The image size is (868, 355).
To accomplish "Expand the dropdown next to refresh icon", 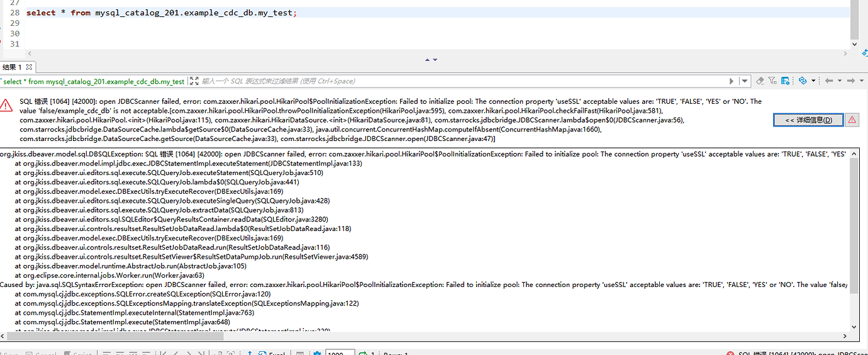I will click(813, 81).
